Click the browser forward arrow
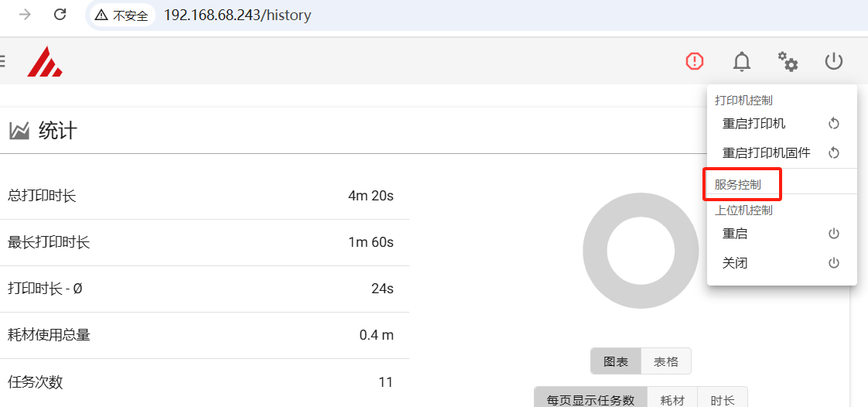 click(26, 15)
